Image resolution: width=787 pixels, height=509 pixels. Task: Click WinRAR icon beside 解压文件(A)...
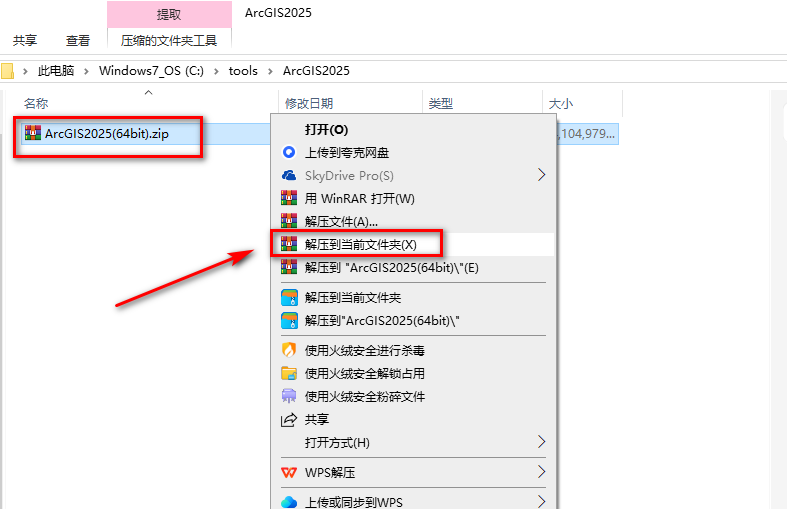pos(289,221)
